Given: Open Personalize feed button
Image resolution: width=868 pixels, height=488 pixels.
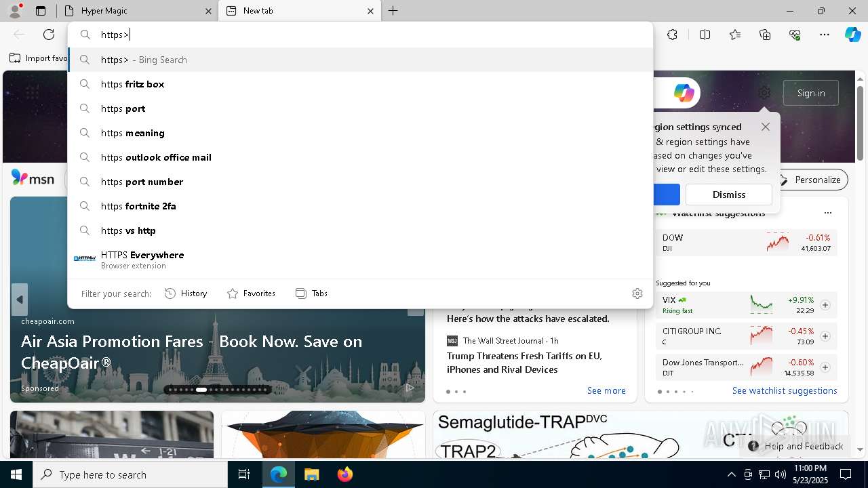Looking at the screenshot, I should 810,180.
